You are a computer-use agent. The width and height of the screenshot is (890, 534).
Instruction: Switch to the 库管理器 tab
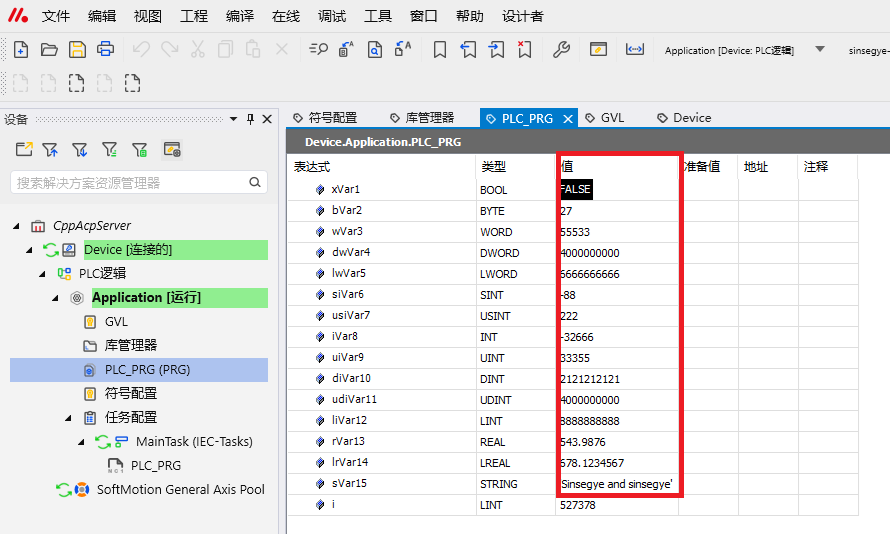click(422, 118)
